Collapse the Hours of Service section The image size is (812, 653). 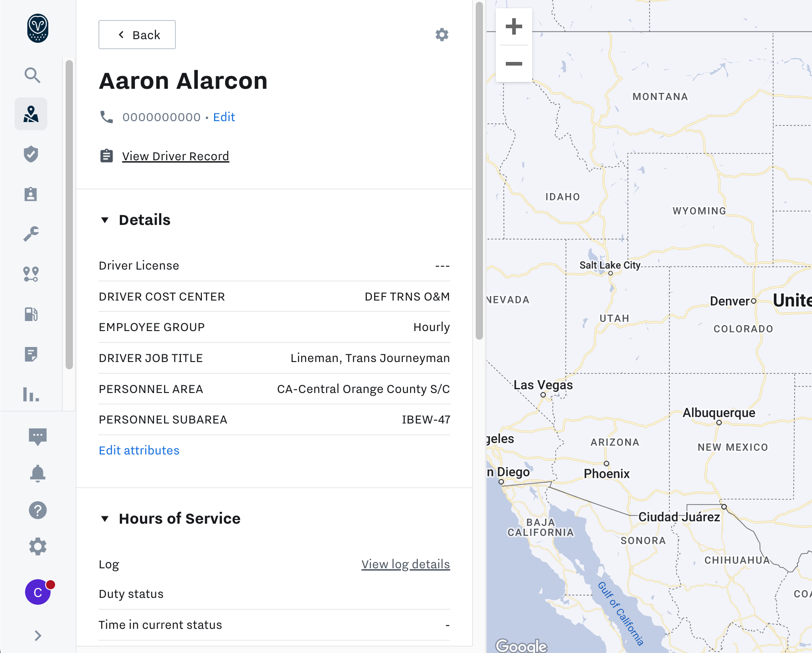tap(105, 519)
